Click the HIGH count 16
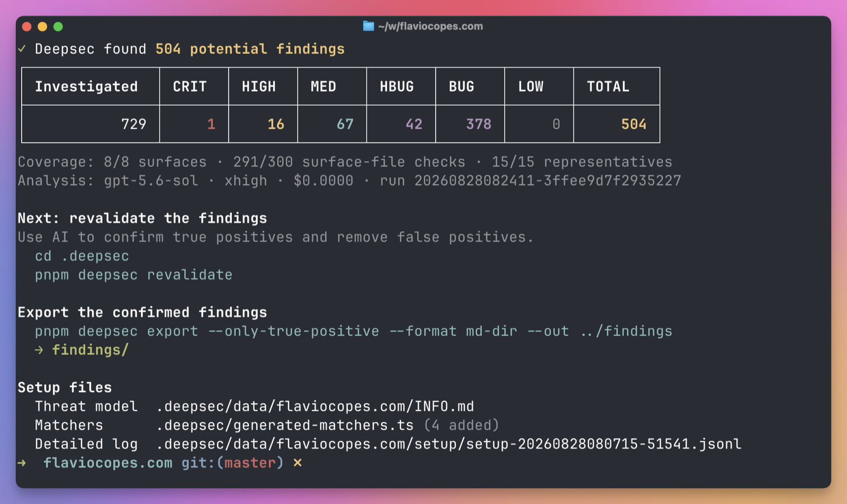 tap(276, 124)
